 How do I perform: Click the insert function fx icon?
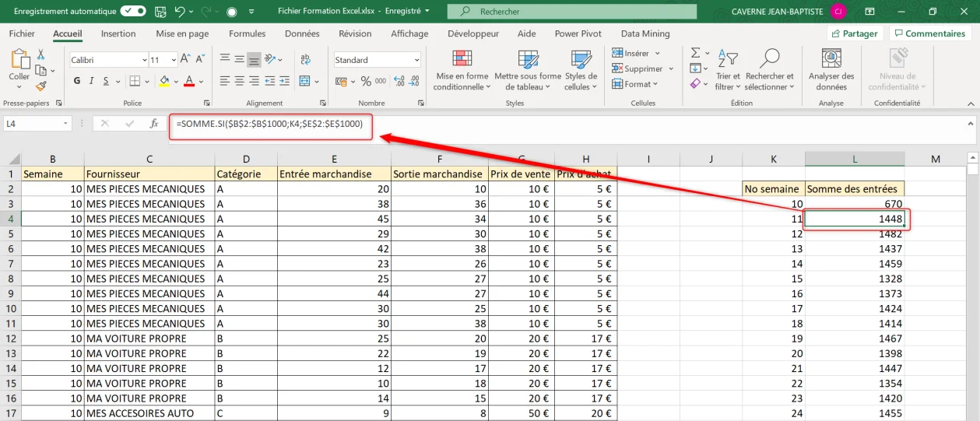pos(154,123)
